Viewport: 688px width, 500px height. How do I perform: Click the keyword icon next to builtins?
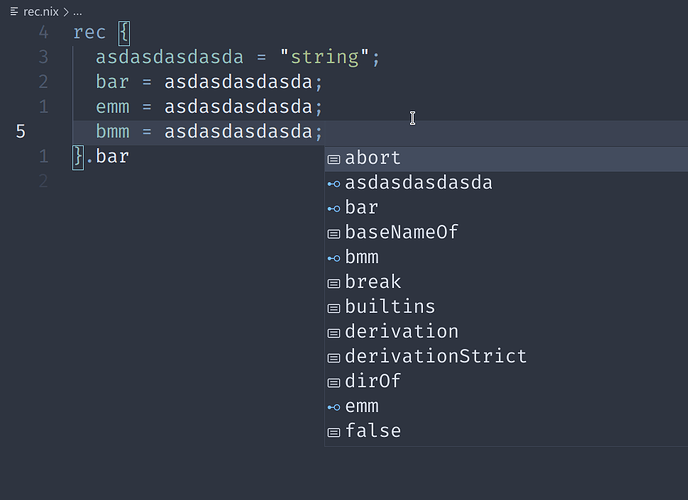[334, 308]
